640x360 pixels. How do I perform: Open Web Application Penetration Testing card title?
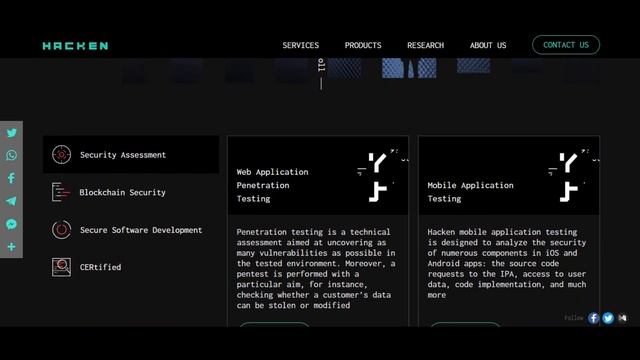272,185
